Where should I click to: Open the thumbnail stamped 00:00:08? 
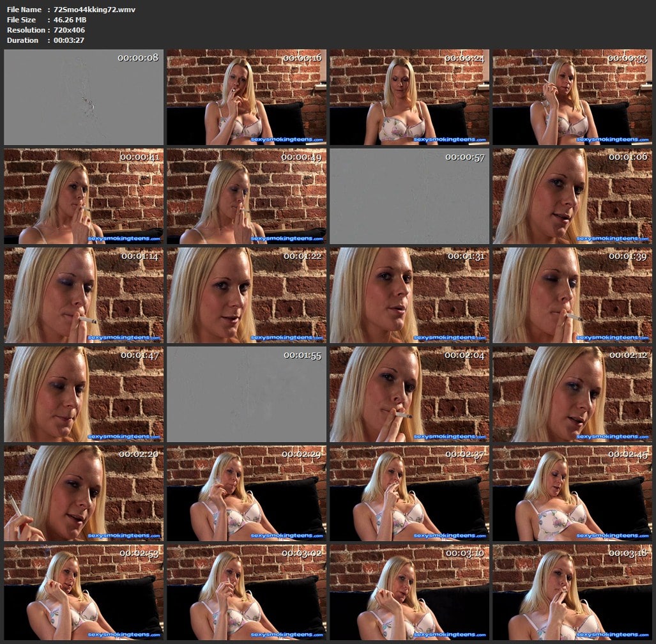[84, 97]
